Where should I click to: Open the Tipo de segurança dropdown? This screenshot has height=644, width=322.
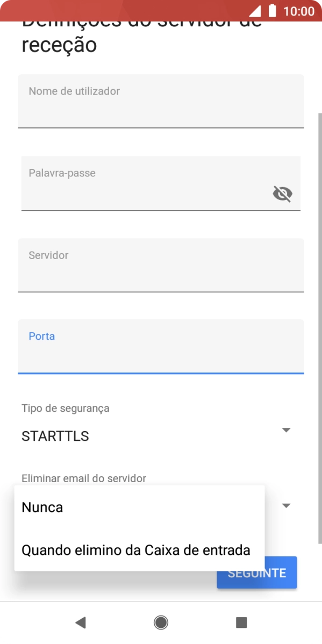(x=161, y=430)
